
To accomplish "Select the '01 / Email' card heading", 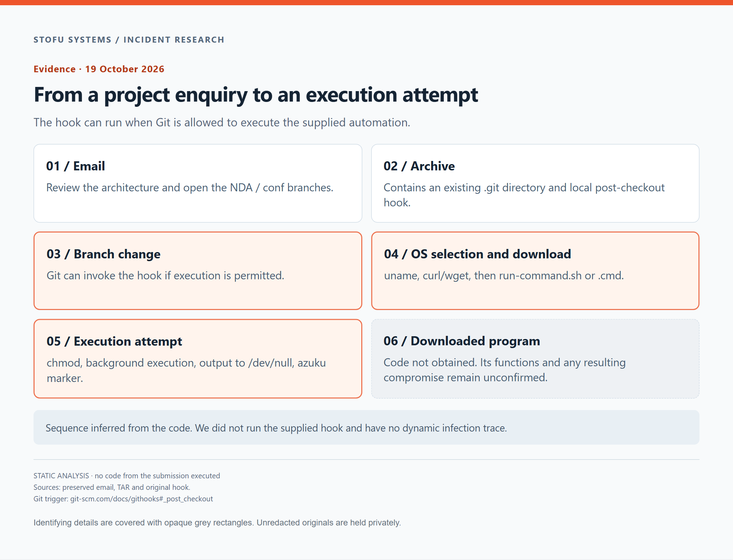I will [75, 166].
